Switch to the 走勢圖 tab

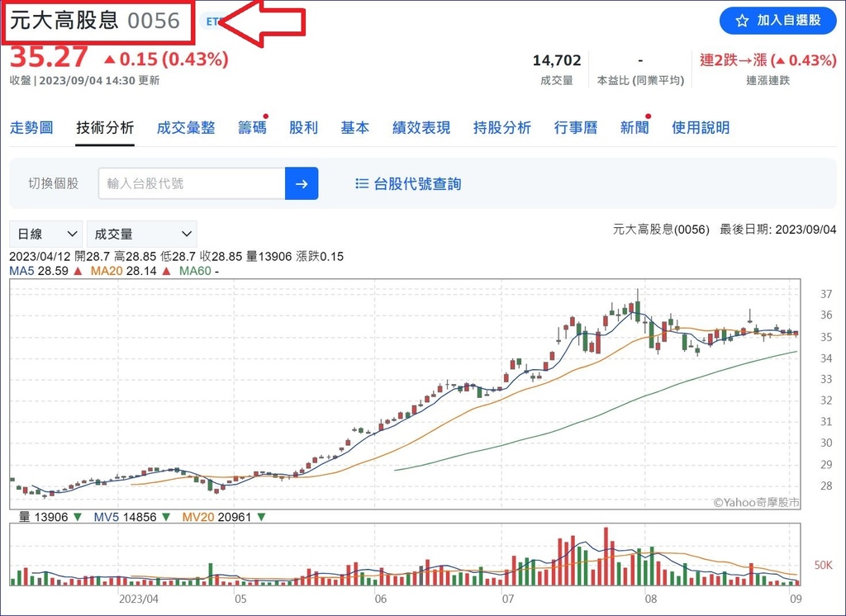(31, 128)
